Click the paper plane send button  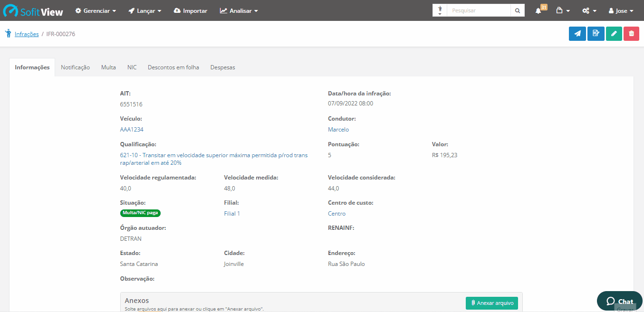[577, 33]
